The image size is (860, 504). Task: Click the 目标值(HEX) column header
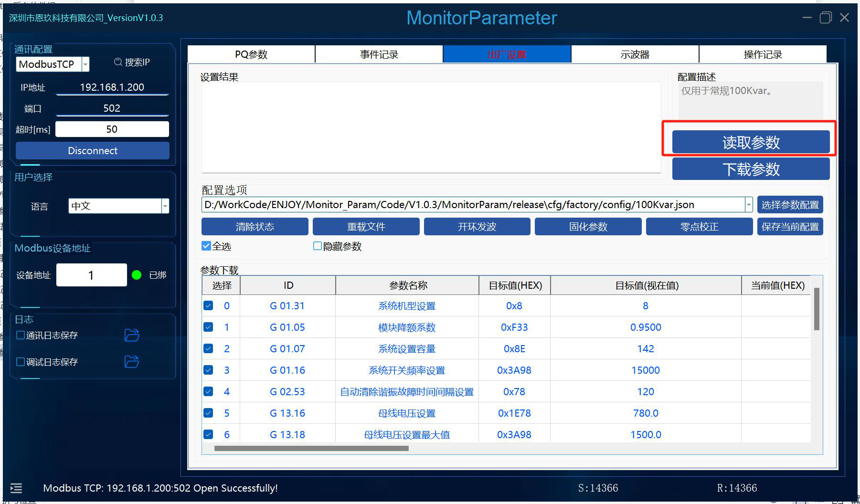(515, 285)
